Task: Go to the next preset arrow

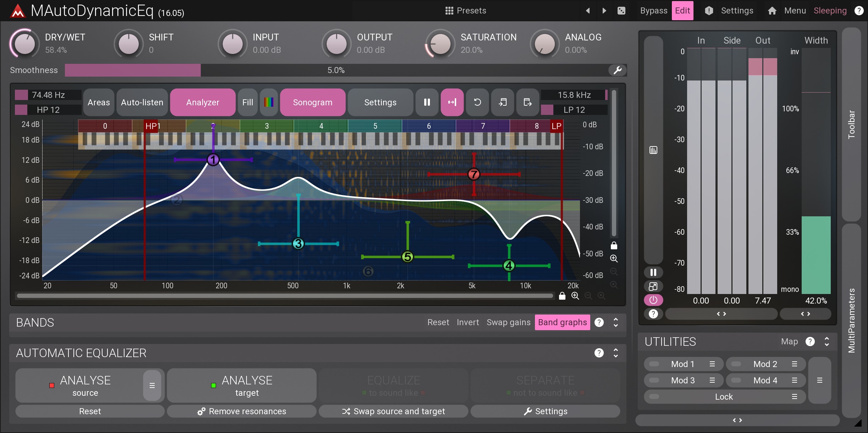Action: pos(604,11)
